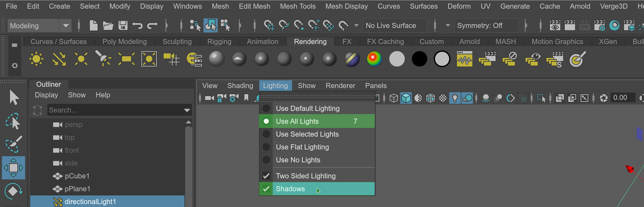Select the Paint Selection tool
The height and width of the screenshot is (207, 644).
tap(13, 144)
